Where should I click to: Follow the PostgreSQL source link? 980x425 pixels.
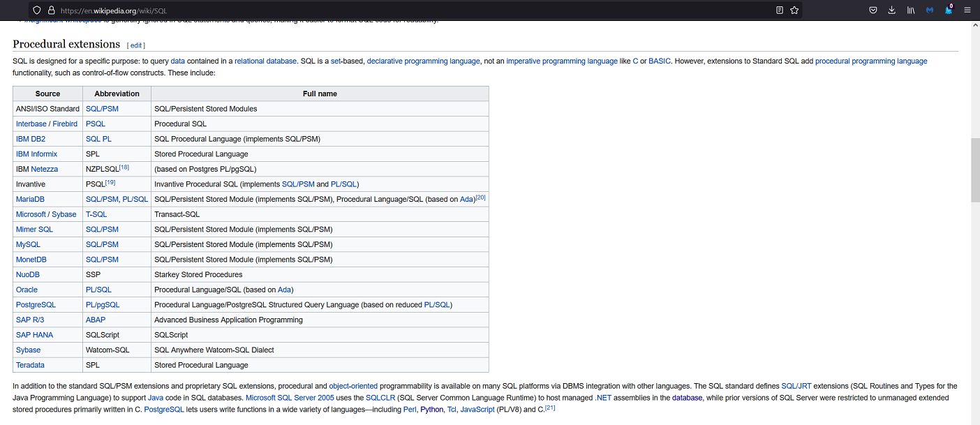(36, 305)
